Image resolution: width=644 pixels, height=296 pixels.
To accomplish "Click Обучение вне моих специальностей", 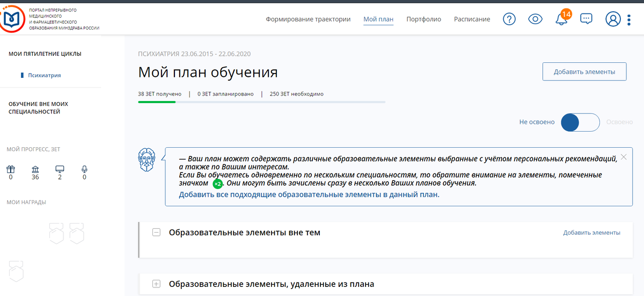I will 39,108.
